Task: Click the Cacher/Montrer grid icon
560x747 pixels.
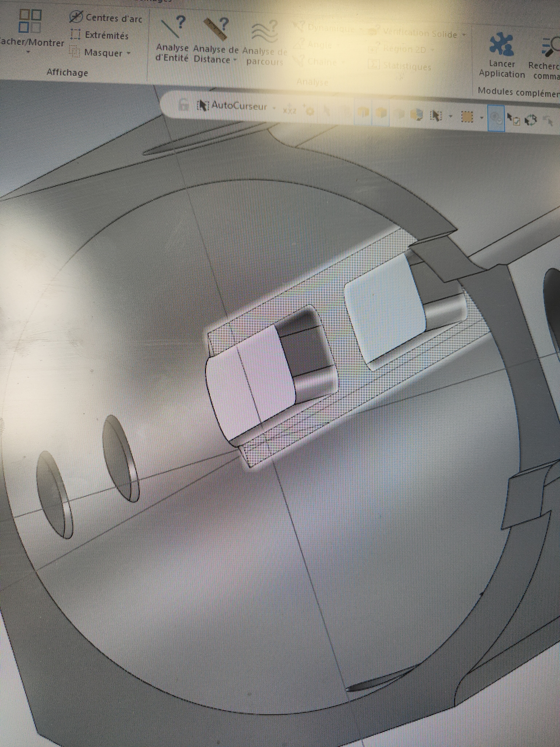Action: coord(30,21)
